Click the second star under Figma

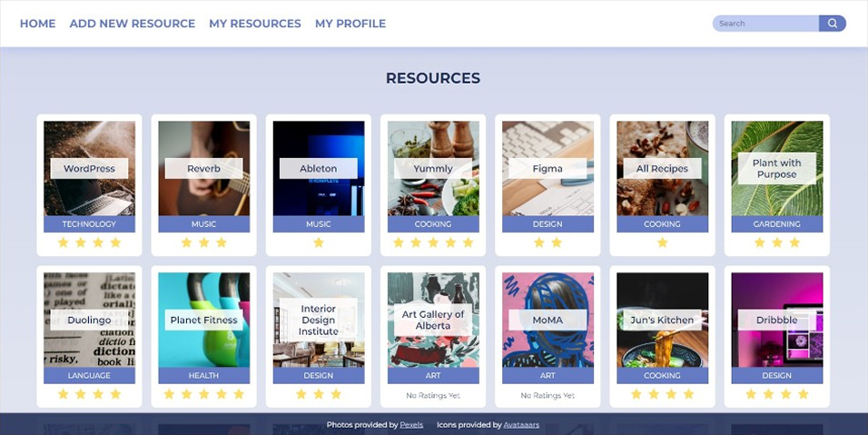[x=557, y=242]
